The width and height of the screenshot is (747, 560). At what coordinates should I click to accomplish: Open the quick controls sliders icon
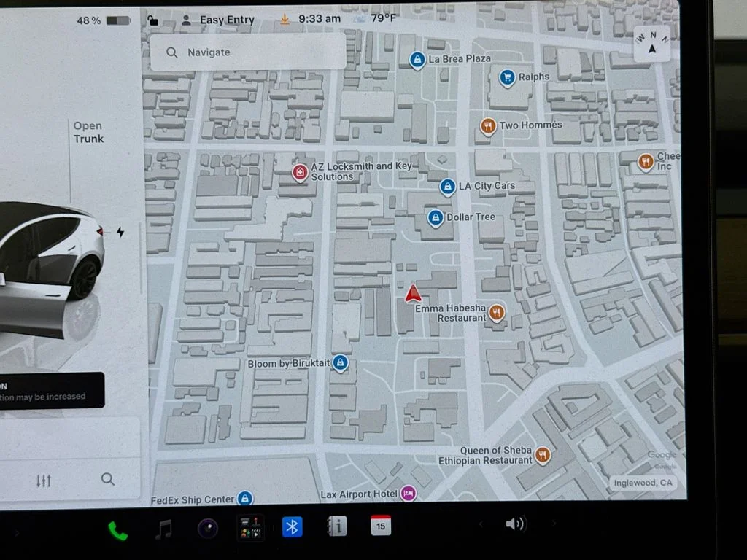(44, 481)
